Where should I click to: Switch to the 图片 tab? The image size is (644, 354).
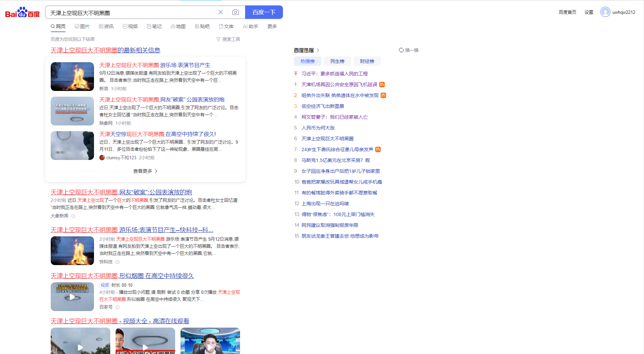[82, 26]
